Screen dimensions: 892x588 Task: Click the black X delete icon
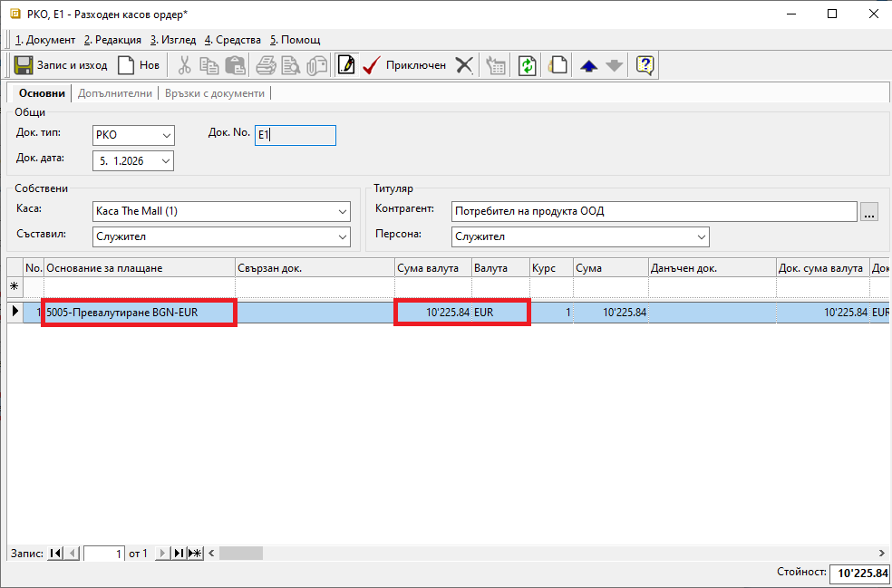click(x=464, y=65)
